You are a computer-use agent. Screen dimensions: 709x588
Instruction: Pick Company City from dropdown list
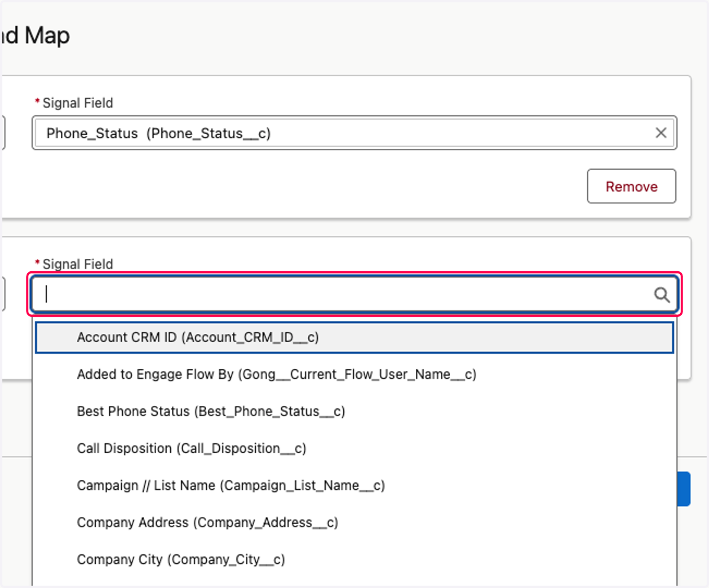(x=354, y=560)
